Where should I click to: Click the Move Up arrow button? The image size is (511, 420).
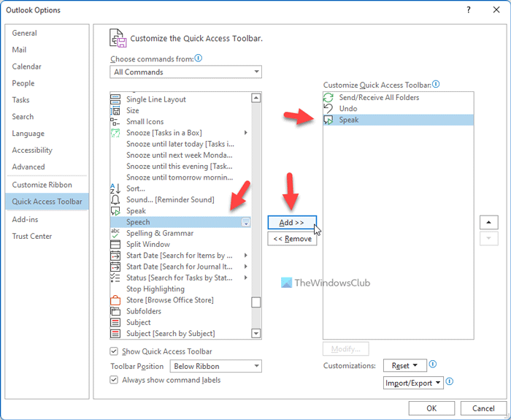point(488,222)
